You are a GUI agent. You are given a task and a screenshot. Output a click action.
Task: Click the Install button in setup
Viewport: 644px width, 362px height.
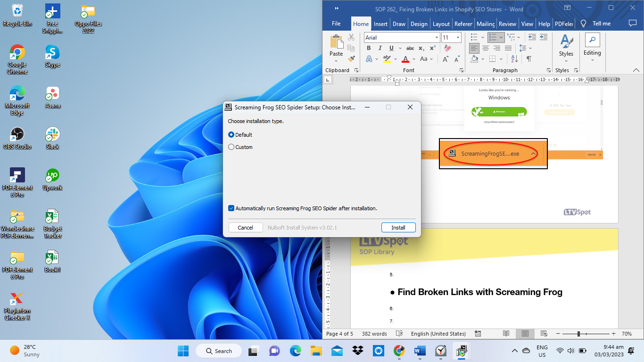(x=398, y=228)
